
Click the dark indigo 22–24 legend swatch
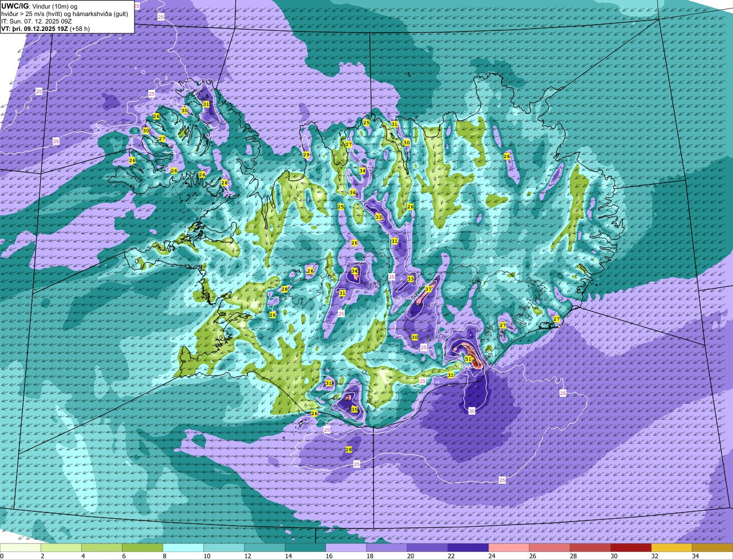[468, 548]
